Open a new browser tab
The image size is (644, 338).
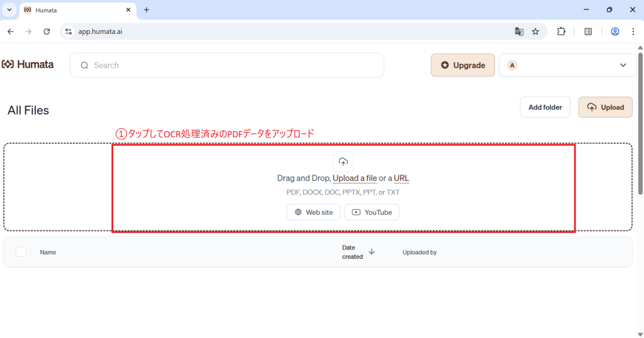click(x=147, y=10)
